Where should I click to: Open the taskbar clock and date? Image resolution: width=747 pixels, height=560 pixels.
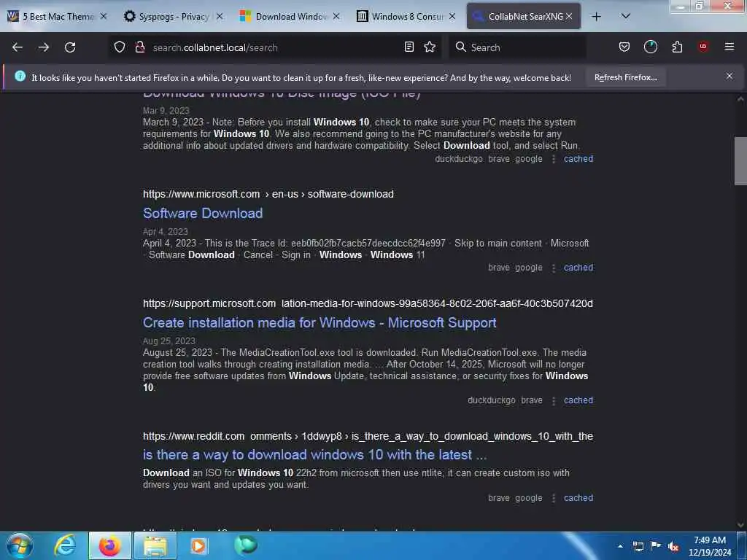710,546
